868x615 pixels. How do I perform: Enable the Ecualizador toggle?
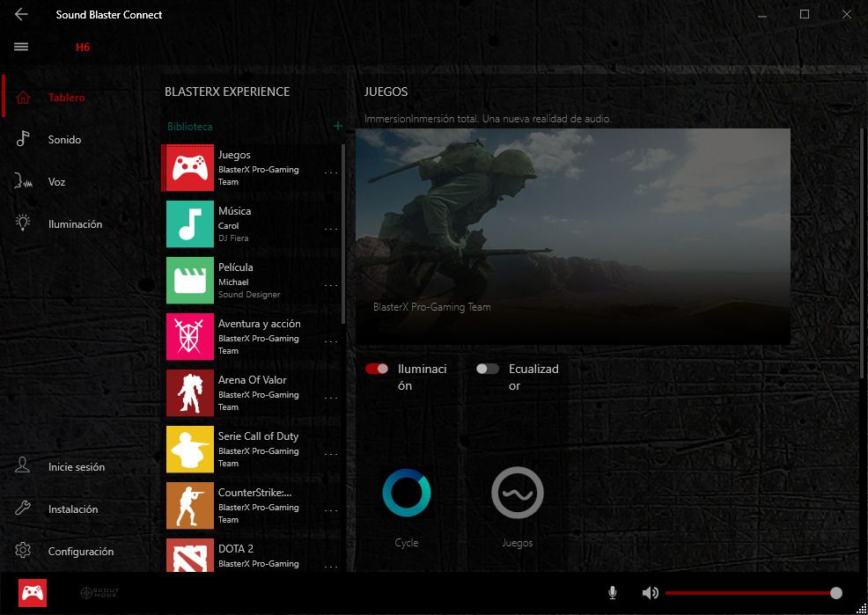488,369
